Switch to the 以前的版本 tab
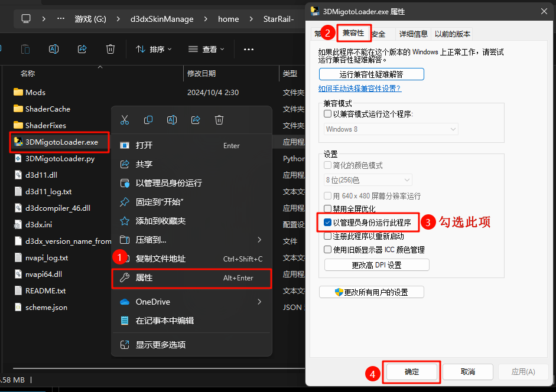556x392 pixels. pyautogui.click(x=452, y=34)
